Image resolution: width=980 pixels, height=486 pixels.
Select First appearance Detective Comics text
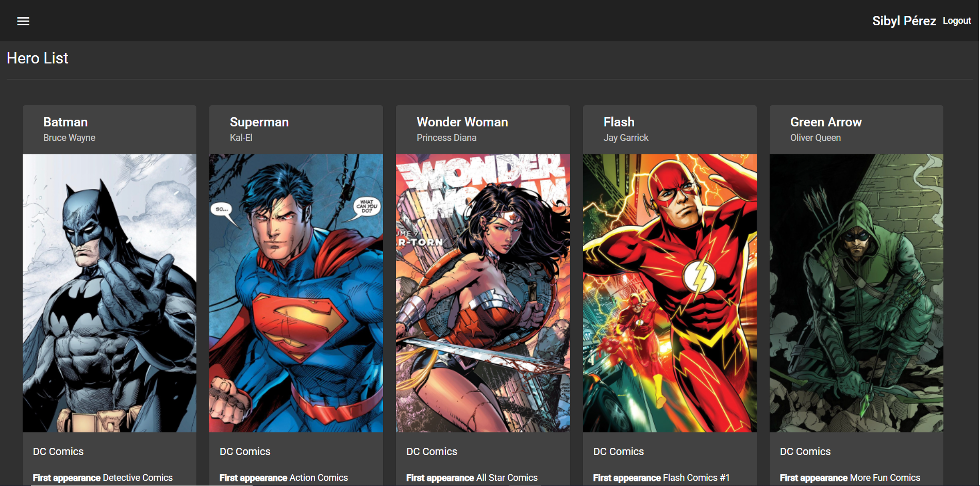tap(103, 478)
